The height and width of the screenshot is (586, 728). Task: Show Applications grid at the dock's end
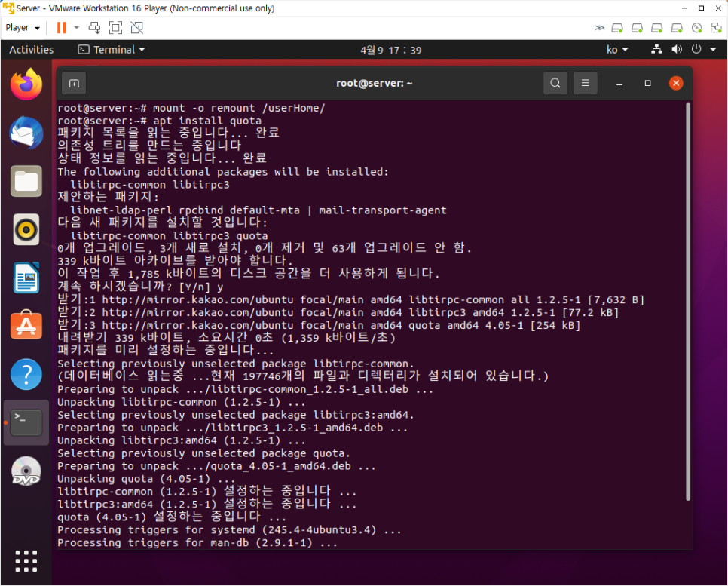26,561
